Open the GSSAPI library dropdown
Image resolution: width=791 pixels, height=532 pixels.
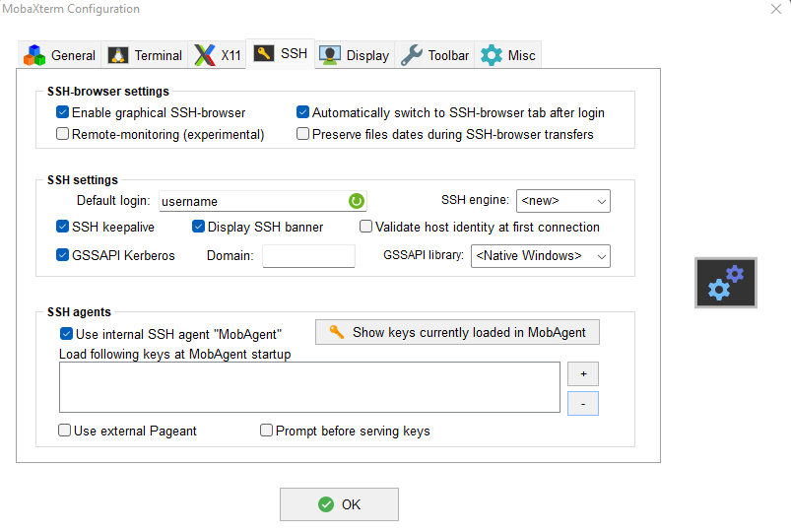(540, 256)
